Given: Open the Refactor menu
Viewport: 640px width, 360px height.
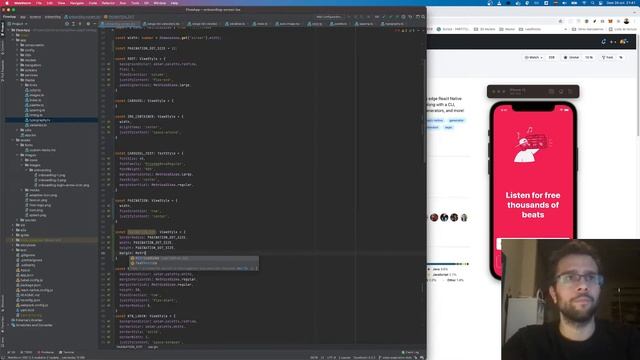Looking at the screenshot, I should [x=109, y=3].
